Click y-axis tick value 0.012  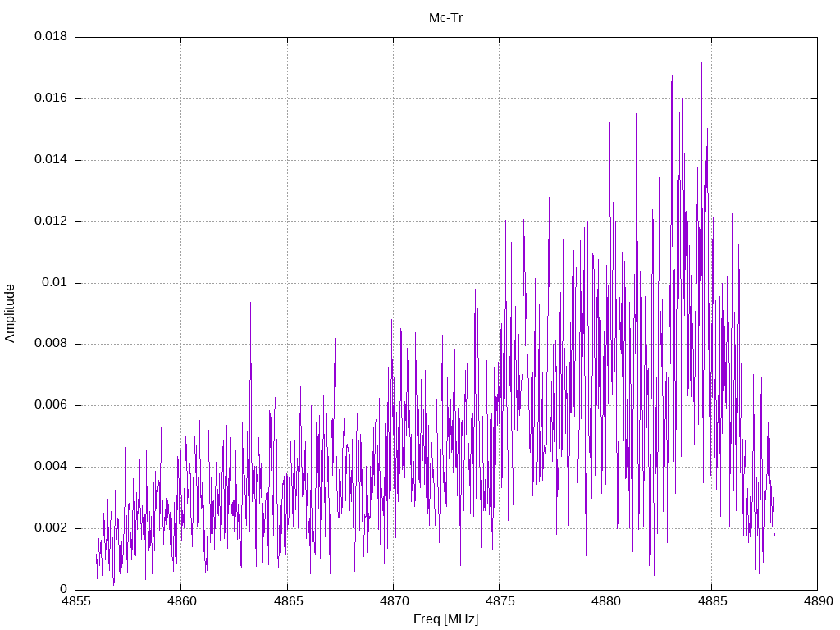pos(51,221)
